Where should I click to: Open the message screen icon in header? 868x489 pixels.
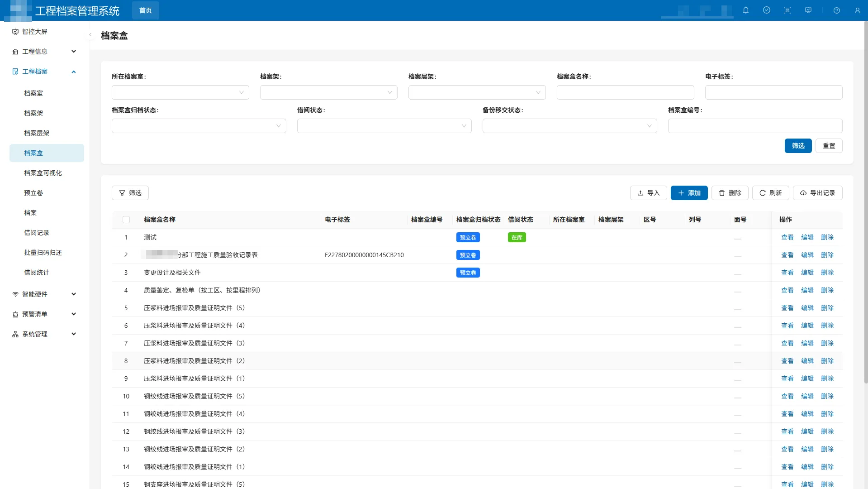click(808, 10)
